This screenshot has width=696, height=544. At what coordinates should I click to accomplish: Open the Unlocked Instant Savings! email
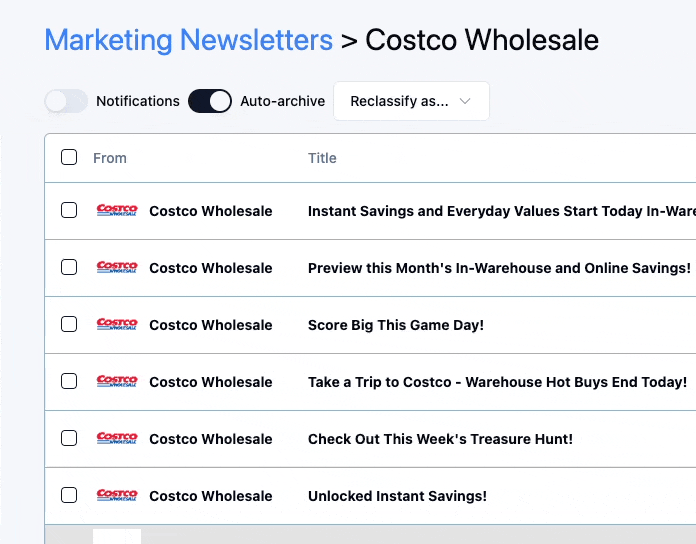397,496
